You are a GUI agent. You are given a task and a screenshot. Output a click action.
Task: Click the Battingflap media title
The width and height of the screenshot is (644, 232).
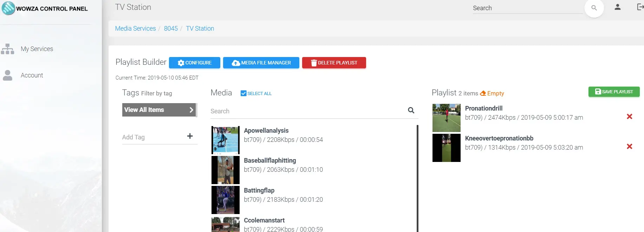point(259,190)
